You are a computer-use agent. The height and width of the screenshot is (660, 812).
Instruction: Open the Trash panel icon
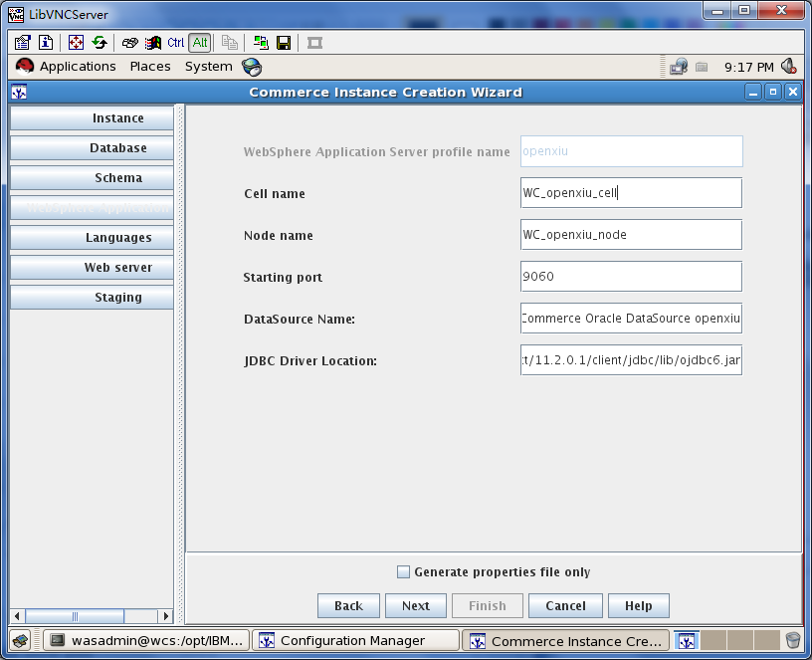click(x=793, y=641)
